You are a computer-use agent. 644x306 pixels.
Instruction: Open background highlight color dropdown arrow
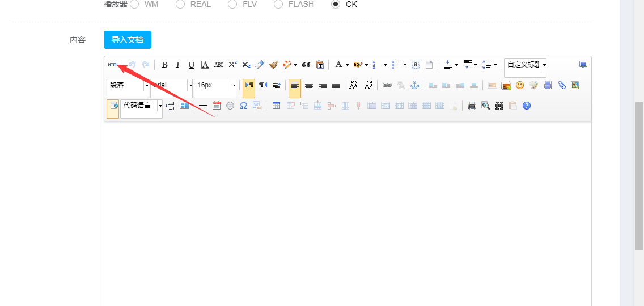[x=366, y=65]
